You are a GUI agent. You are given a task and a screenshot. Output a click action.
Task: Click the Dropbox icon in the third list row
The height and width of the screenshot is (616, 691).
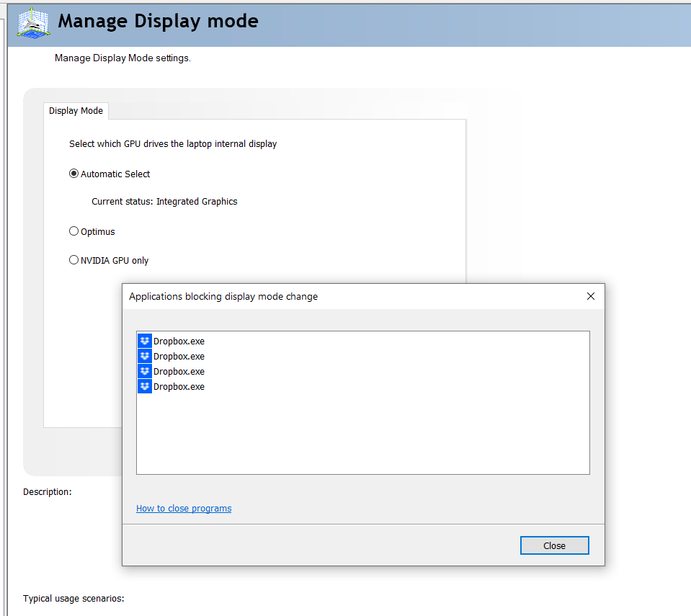pyautogui.click(x=145, y=371)
